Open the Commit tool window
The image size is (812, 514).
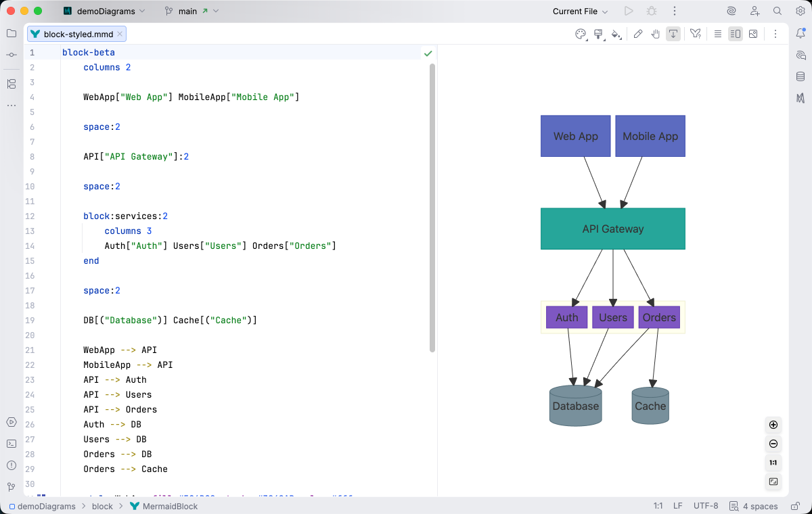[x=12, y=55]
